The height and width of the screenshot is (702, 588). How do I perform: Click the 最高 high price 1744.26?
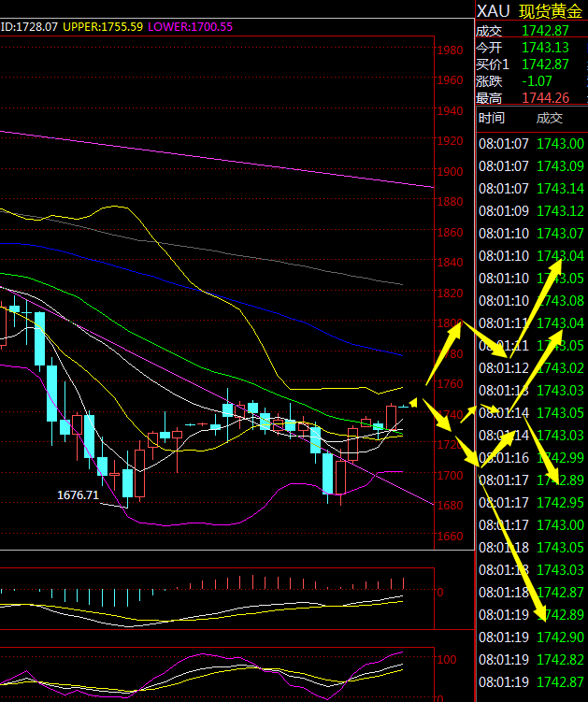[x=545, y=98]
